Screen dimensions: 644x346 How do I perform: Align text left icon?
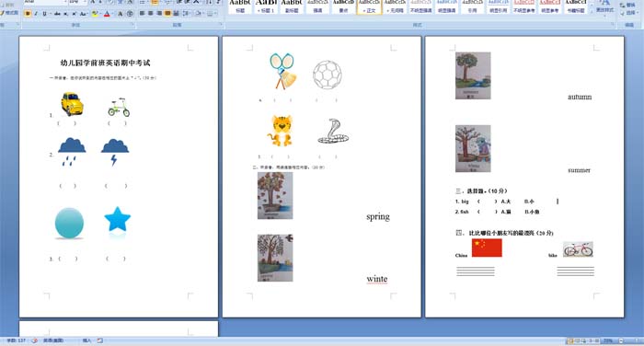(142, 14)
